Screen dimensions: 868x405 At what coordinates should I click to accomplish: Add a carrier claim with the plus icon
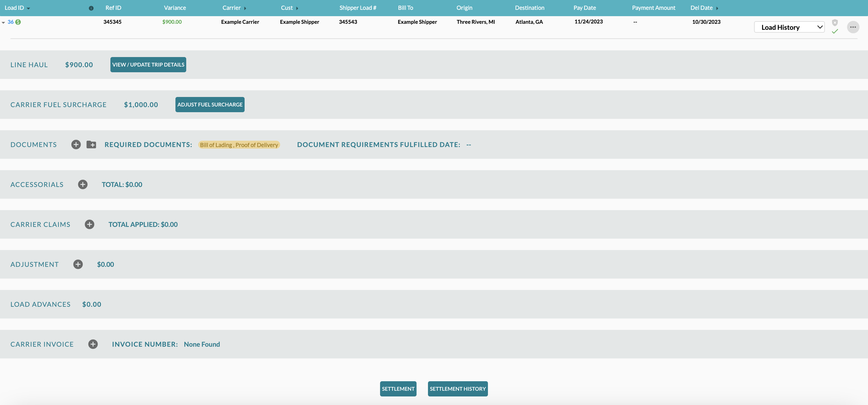click(89, 224)
